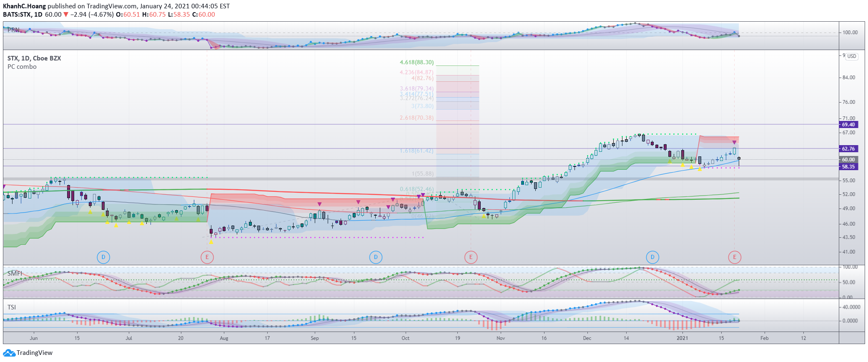Viewport: 868px width, 362px height.
Task: Click the KhanhC.Hoang author name
Action: 24,6
